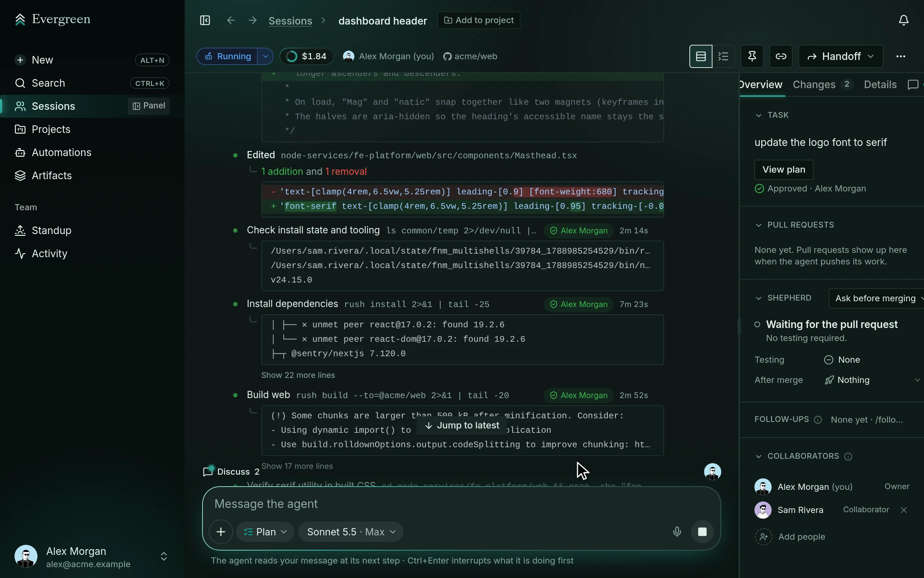Open the Running status dropdown arrow
Image resolution: width=924 pixels, height=578 pixels.
tap(265, 57)
